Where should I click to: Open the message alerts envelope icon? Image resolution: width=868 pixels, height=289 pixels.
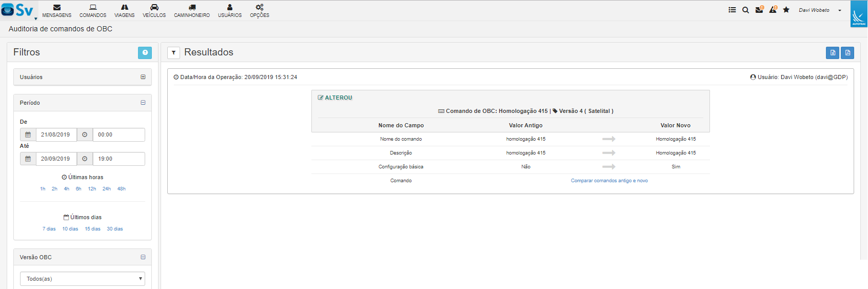pyautogui.click(x=759, y=10)
